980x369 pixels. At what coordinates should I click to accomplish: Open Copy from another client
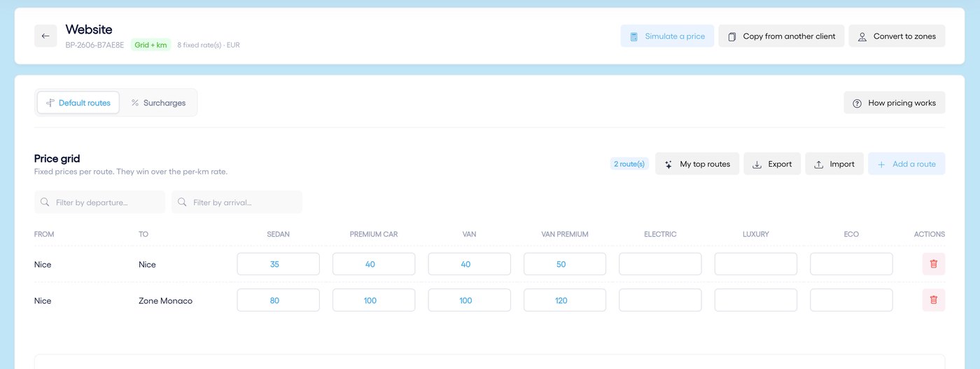[x=781, y=36]
